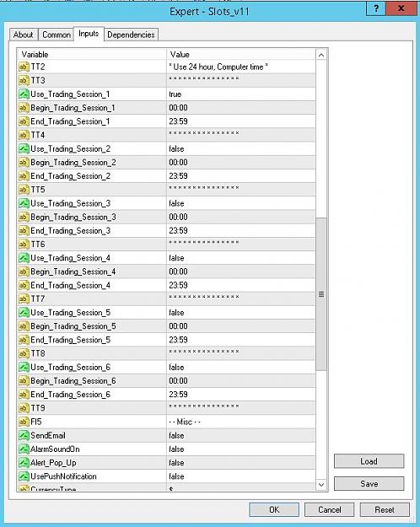420x527 pixels.
Task: Click the string icon beside TT2
Action: 24,67
